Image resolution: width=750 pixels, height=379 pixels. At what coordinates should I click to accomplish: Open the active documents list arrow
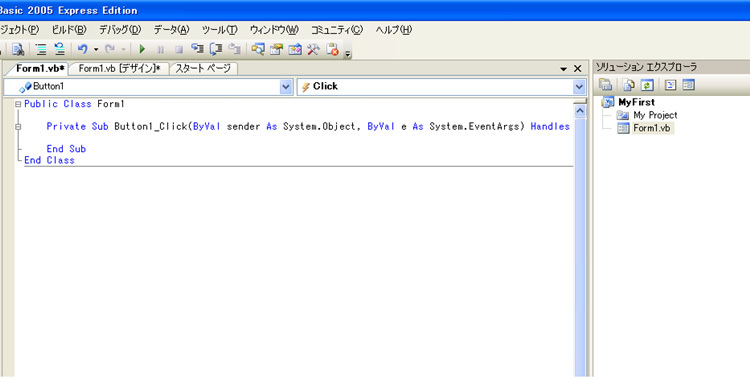(x=563, y=69)
